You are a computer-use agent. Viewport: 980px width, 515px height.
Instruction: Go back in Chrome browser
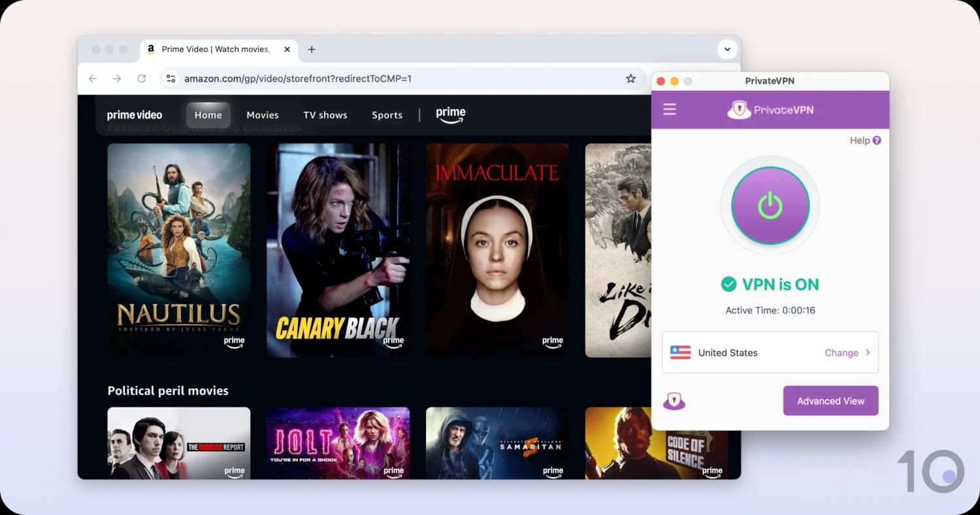pos(93,78)
